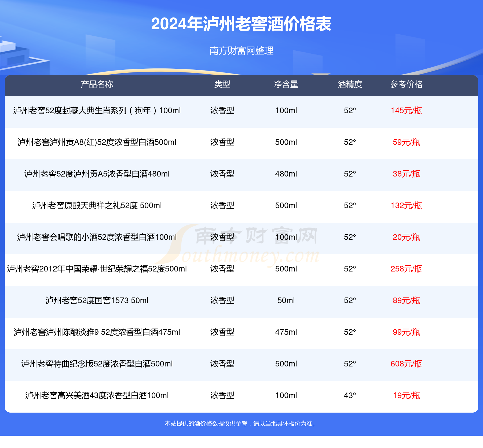Viewport: 483px width, 448px height.
Task: Click the price 38元/瓶
Action: pos(407,174)
